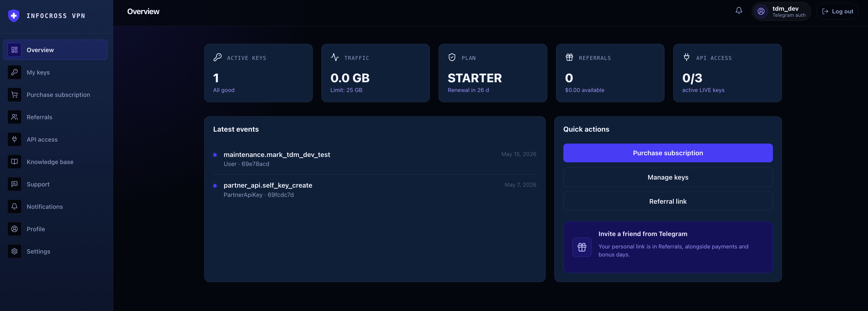
Task: Open the Plan STARTER stat card
Action: (493, 73)
